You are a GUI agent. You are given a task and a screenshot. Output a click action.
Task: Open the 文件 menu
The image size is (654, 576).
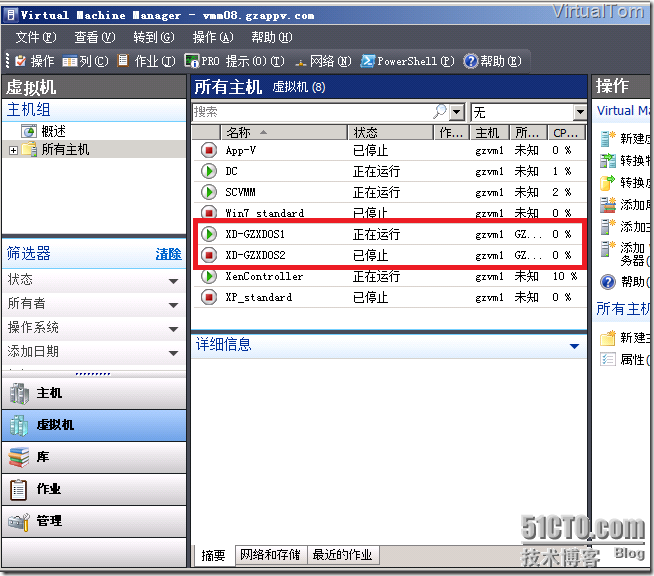point(35,38)
